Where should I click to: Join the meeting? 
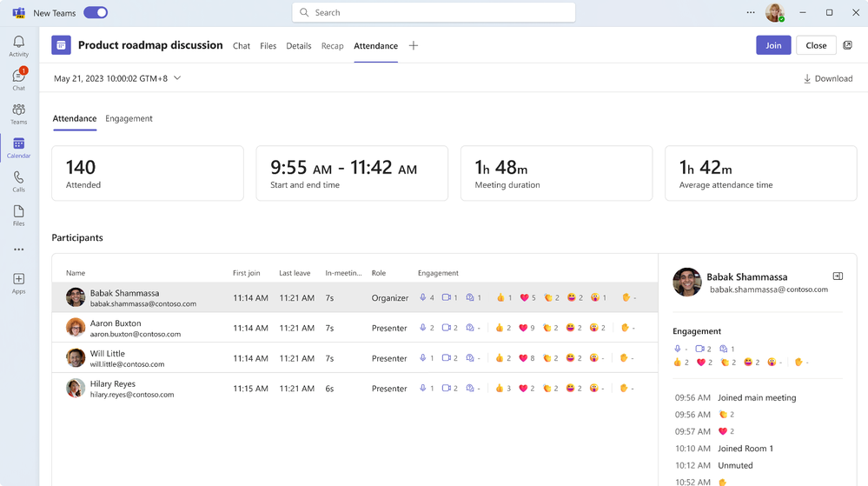[773, 45]
